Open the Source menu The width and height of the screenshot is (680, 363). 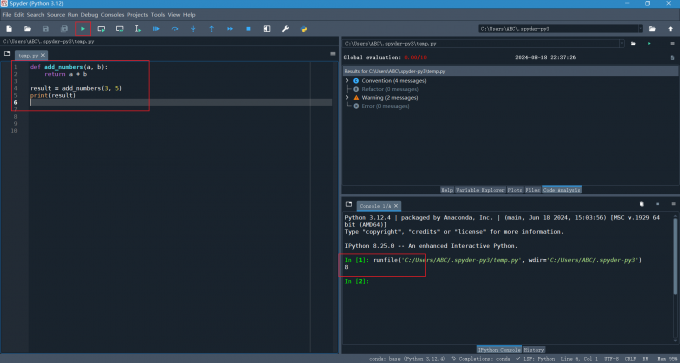pyautogui.click(x=56, y=15)
